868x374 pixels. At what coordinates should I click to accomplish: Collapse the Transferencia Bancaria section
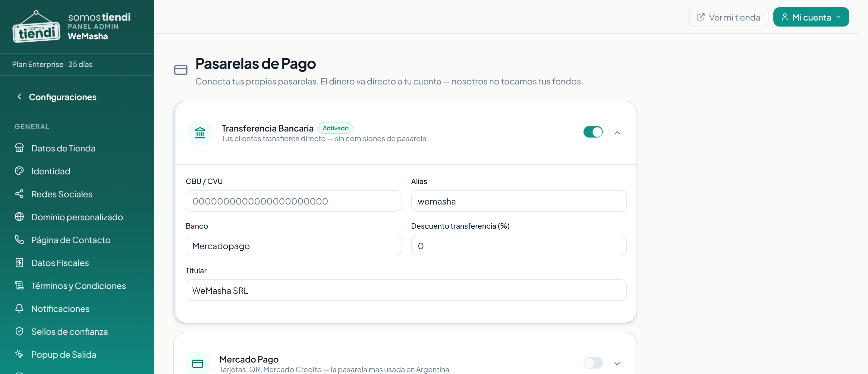[617, 132]
